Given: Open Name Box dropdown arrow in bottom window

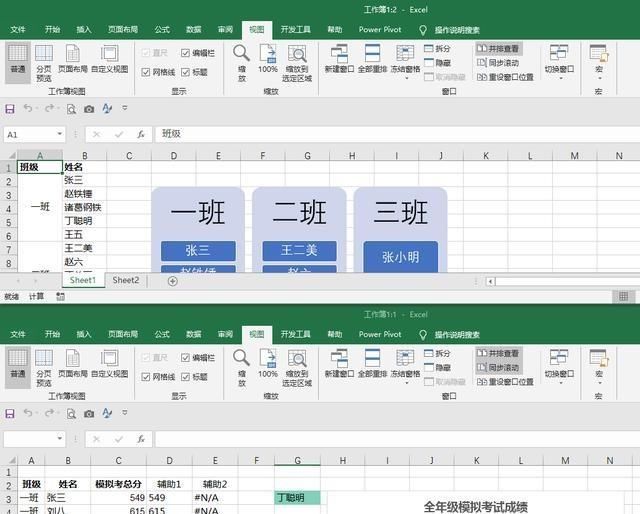Looking at the screenshot, I should click(x=60, y=438).
